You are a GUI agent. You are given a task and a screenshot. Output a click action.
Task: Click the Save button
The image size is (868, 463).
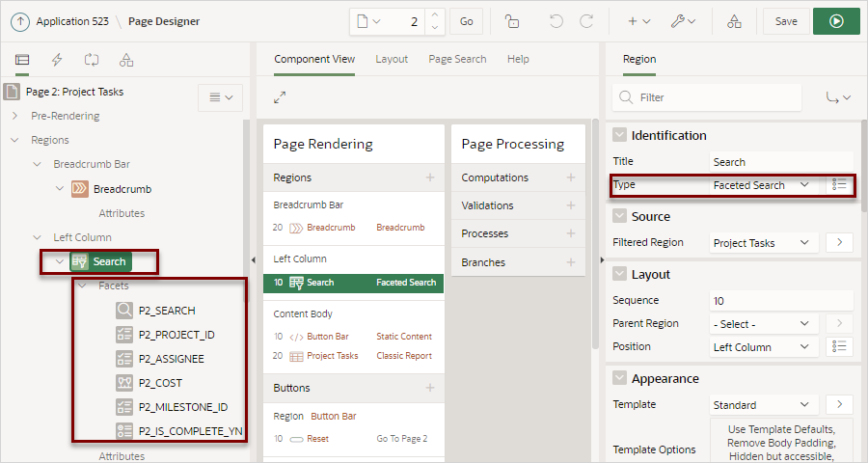tap(786, 21)
